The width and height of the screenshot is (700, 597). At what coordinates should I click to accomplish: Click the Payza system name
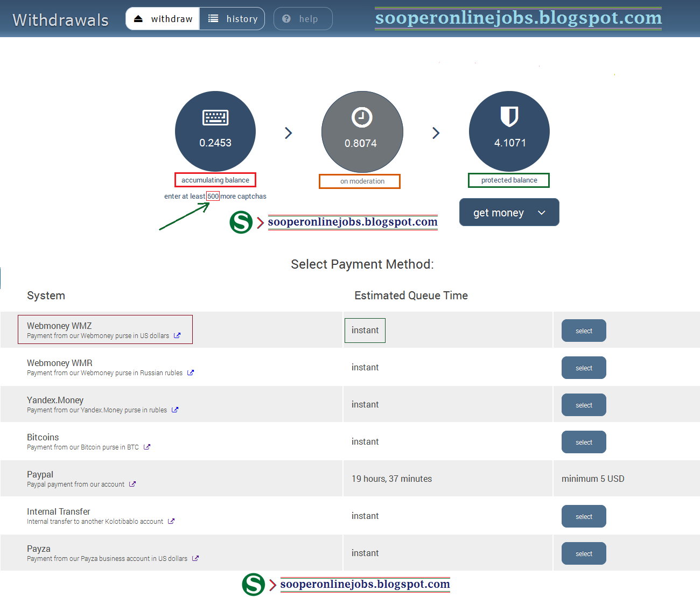[39, 549]
